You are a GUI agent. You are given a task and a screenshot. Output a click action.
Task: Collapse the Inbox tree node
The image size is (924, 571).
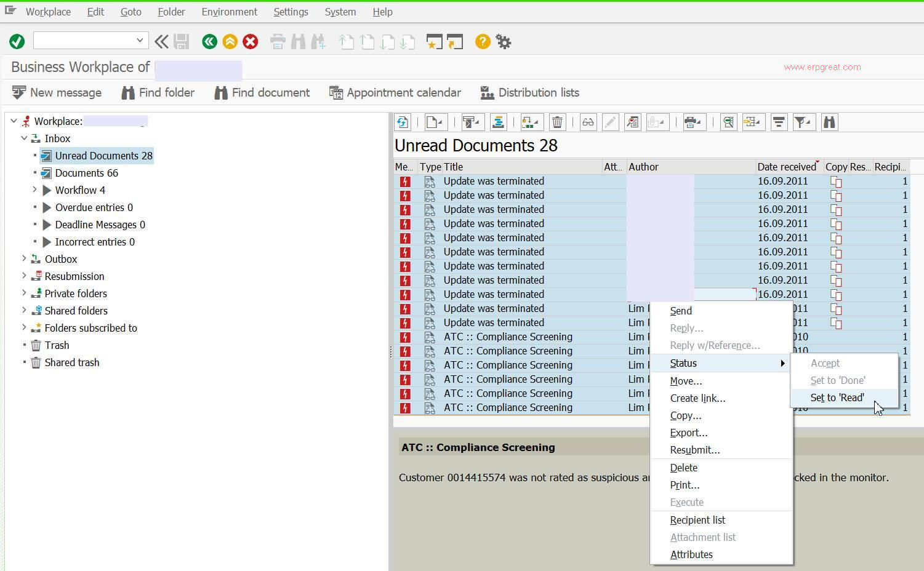pyautogui.click(x=24, y=138)
